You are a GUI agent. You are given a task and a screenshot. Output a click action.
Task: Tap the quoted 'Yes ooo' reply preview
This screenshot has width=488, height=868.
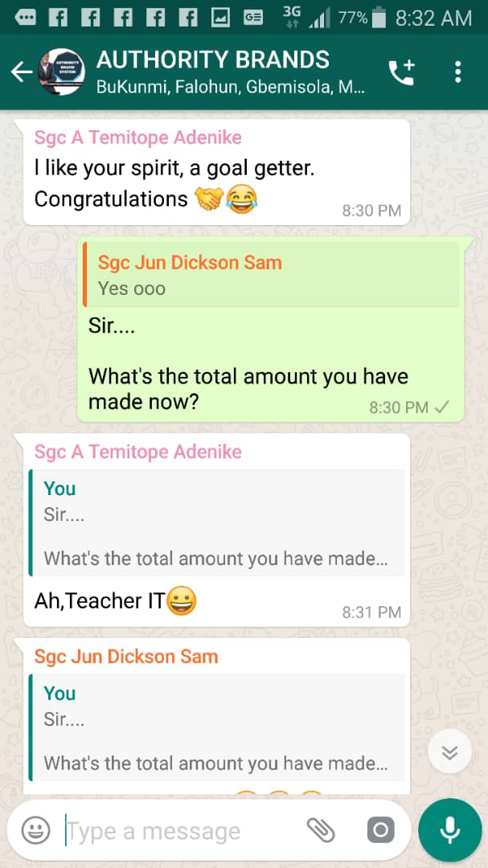[x=271, y=274]
